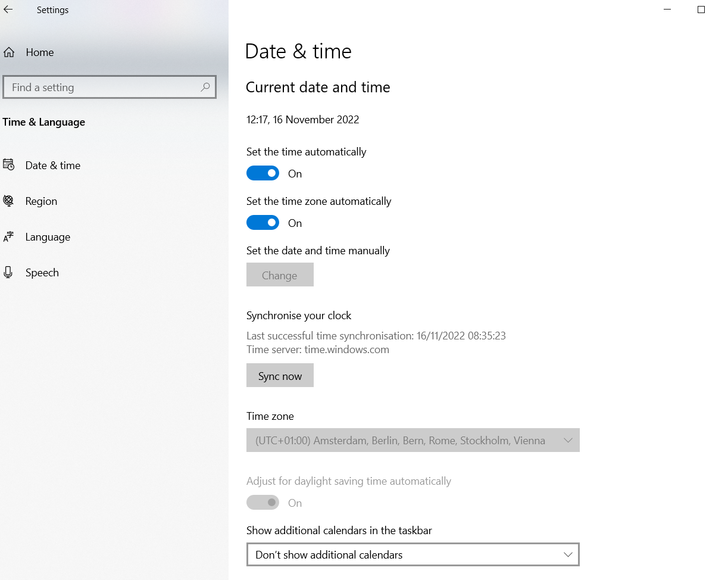Turn off Set the time zone automatically

point(263,223)
